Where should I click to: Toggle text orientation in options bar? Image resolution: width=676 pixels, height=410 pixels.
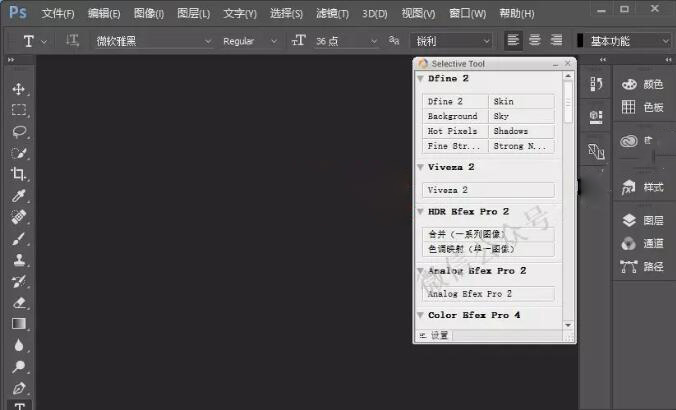pyautogui.click(x=72, y=41)
